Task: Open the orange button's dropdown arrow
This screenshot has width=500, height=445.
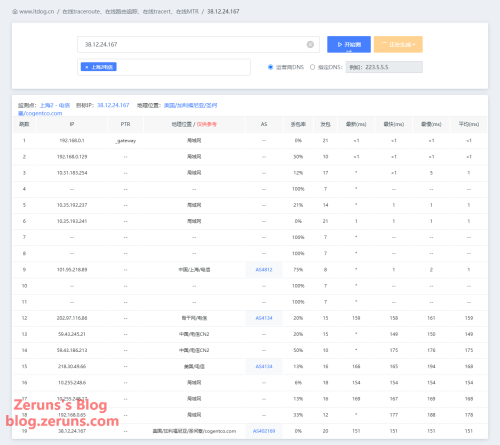Action: point(414,44)
